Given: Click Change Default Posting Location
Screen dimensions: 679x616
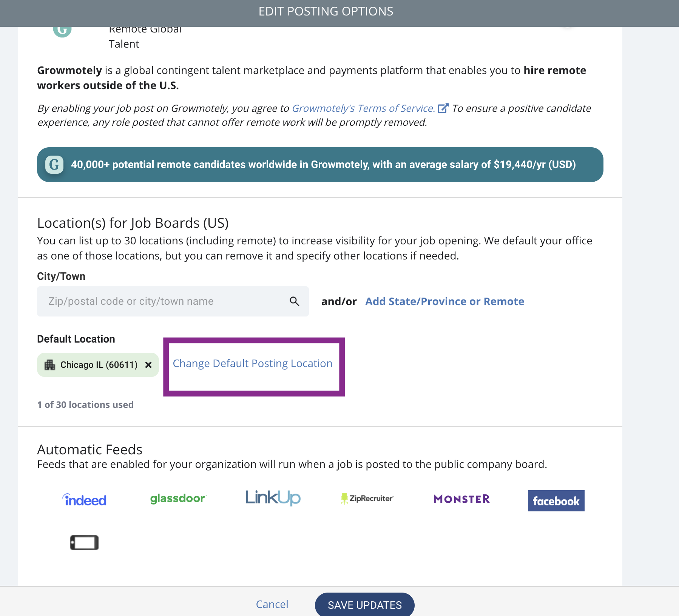Looking at the screenshot, I should click(x=253, y=363).
